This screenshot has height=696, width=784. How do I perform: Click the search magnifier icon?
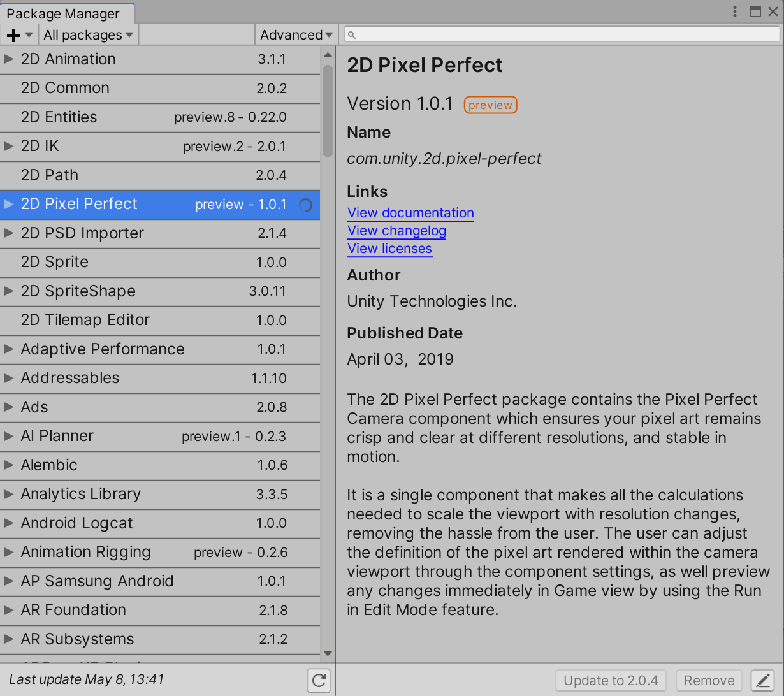point(352,35)
